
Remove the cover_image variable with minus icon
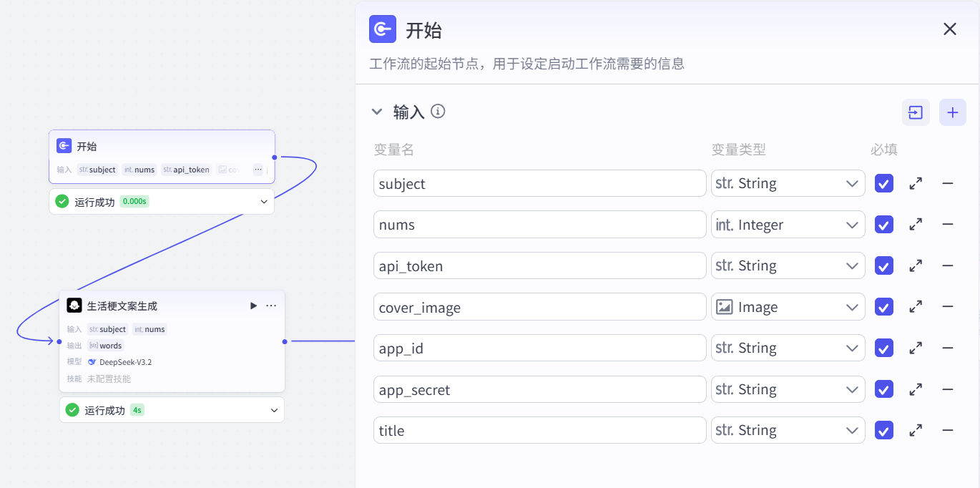pyautogui.click(x=948, y=307)
